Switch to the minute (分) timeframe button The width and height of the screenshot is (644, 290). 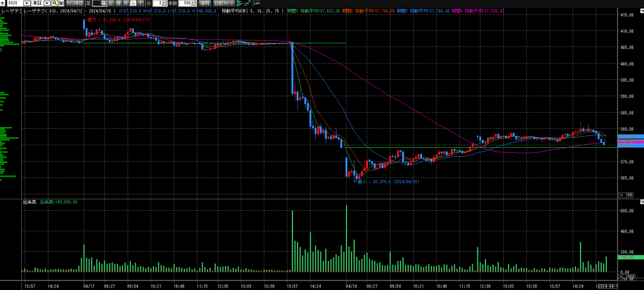pos(133,3)
